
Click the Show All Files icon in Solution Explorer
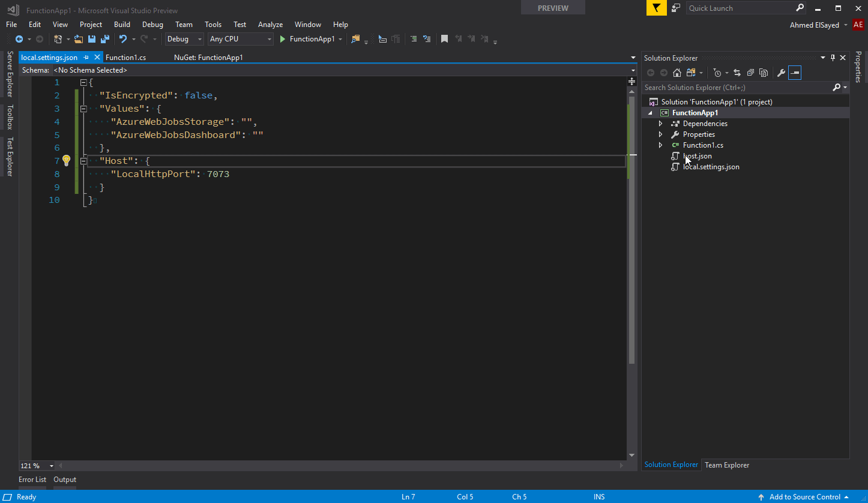click(764, 73)
